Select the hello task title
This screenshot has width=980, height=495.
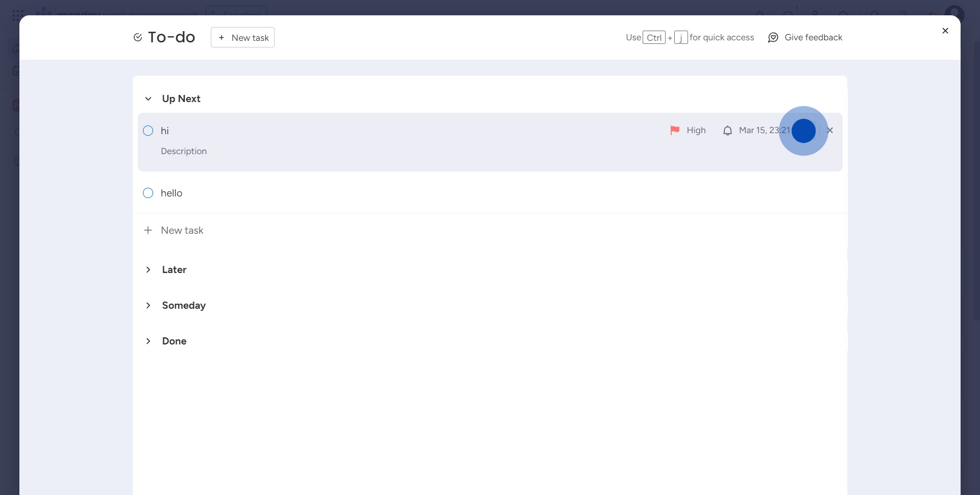point(171,193)
